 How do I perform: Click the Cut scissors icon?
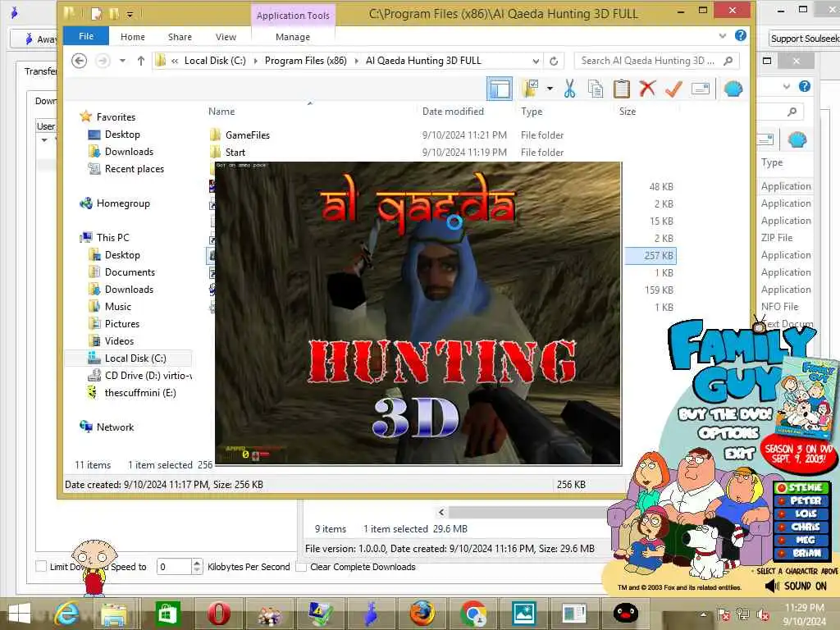click(569, 89)
